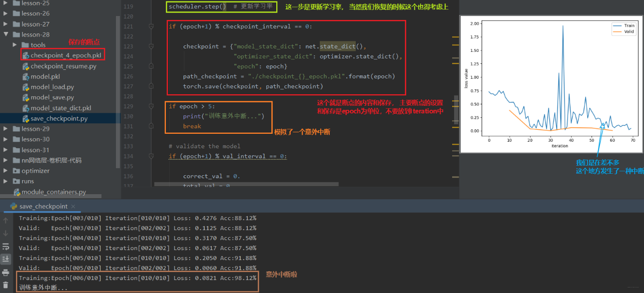The width and height of the screenshot is (644, 293).
Task: Expand the lesson-30 folder arrow
Action: tap(5, 139)
